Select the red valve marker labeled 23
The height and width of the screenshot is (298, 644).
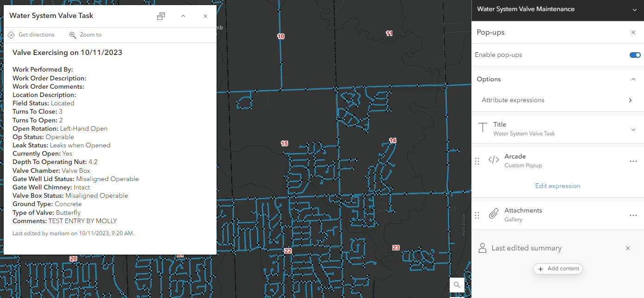pos(396,248)
